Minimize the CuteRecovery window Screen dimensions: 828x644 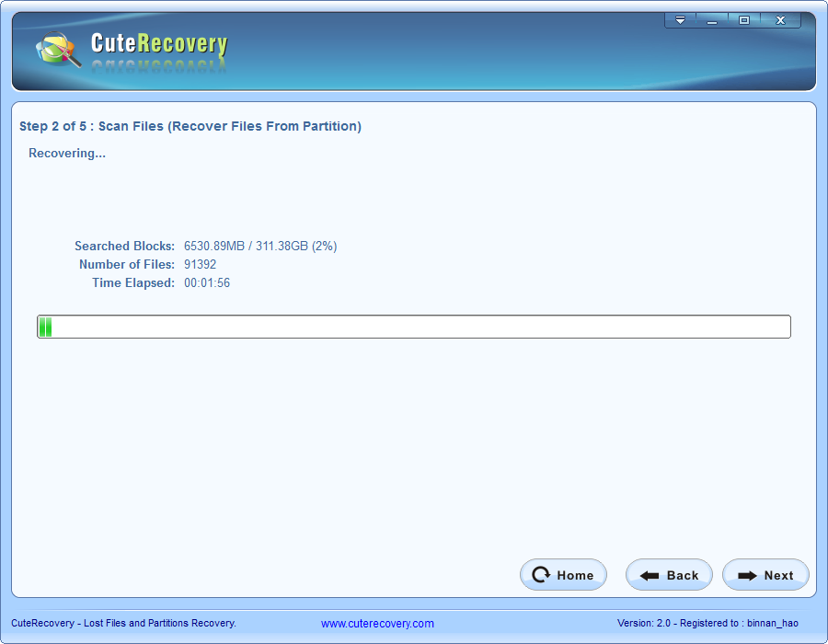point(712,20)
